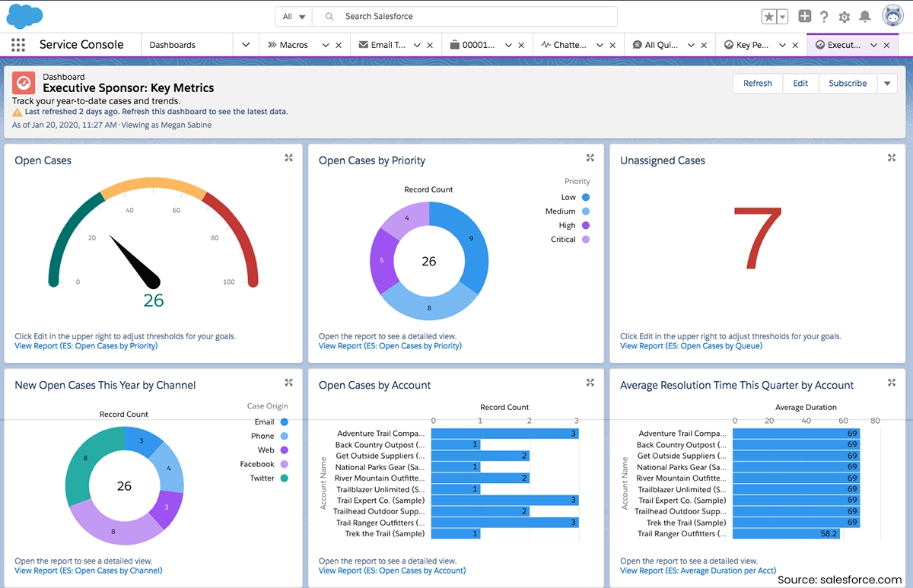Open View Report (ES: Open Cases by Channel)
This screenshot has width=913, height=588.
coord(88,571)
